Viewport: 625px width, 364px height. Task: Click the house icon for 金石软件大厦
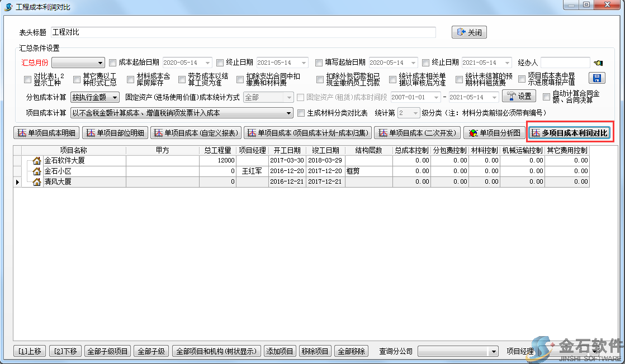(37, 161)
